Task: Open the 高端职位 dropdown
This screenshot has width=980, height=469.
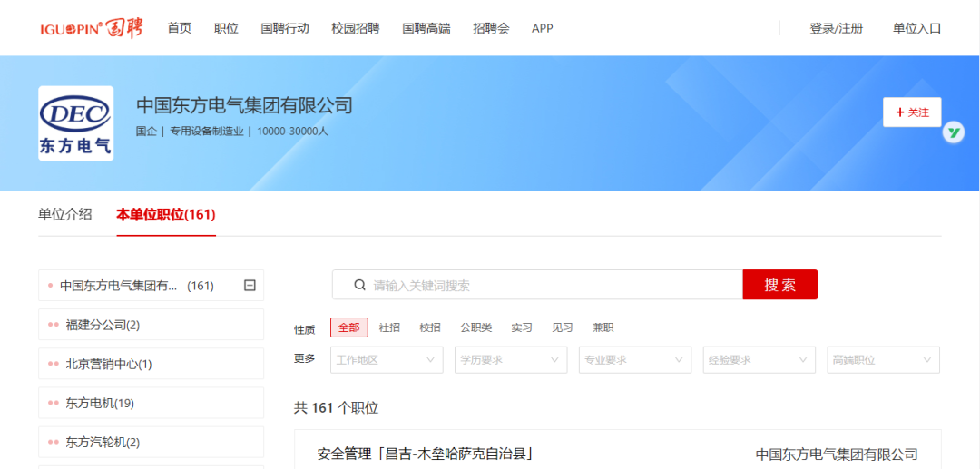Action: [884, 360]
